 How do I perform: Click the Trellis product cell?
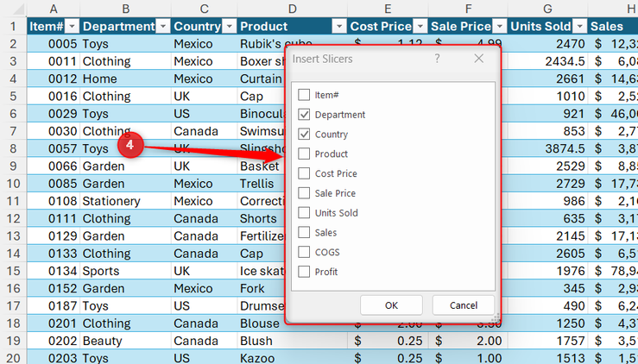(262, 184)
